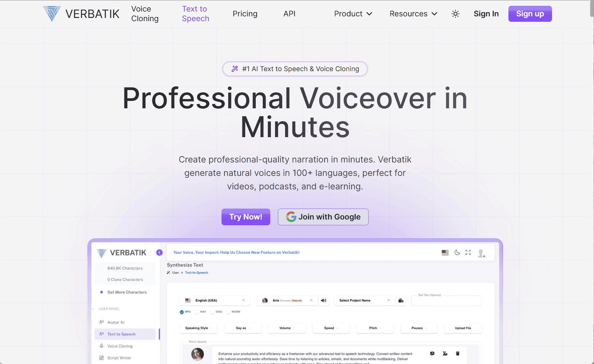Open the Resources dropdown menu
Image resolution: width=594 pixels, height=364 pixels.
413,14
